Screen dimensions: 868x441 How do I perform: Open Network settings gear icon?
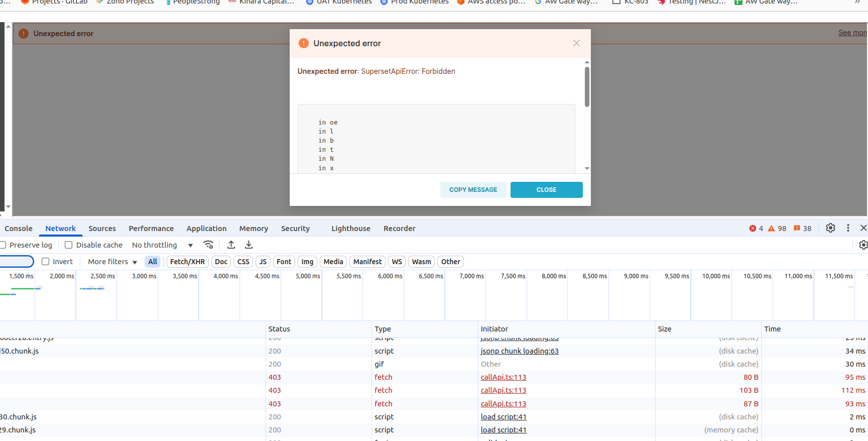coord(863,245)
